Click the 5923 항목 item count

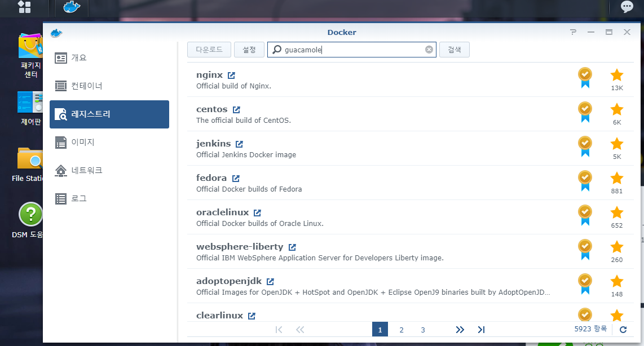590,329
